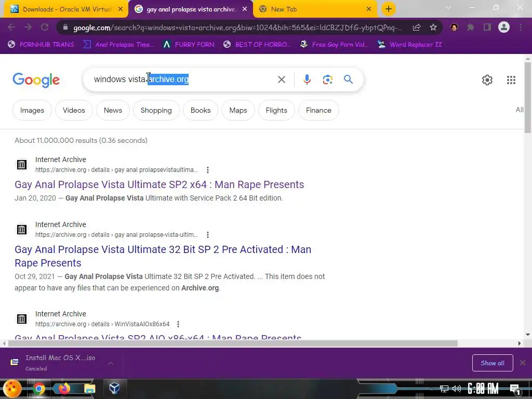Viewport: 532px width, 399px height.
Task: Open the Chrome three-dot menu
Action: point(521,27)
